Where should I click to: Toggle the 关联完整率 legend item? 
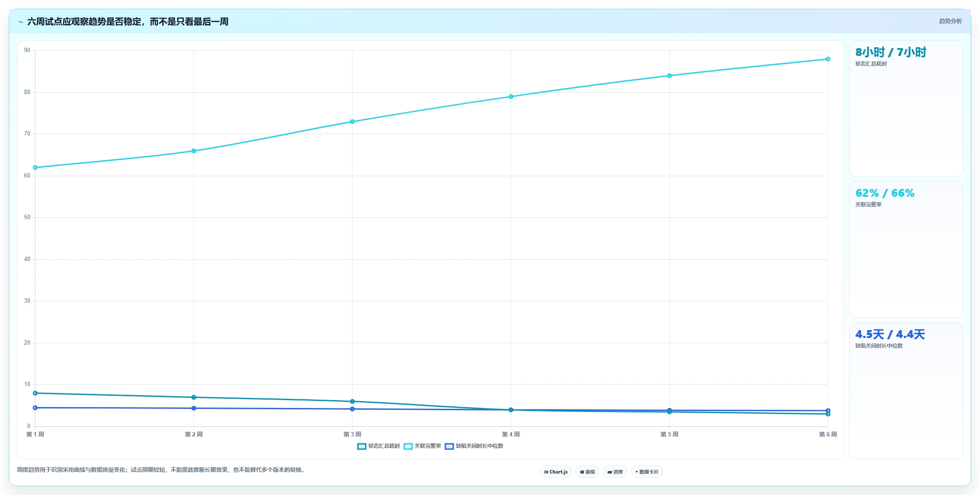tap(422, 446)
